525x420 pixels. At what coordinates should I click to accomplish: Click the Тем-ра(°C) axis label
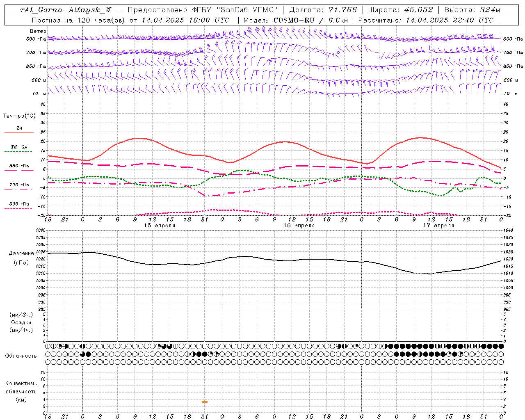[x=19, y=116]
